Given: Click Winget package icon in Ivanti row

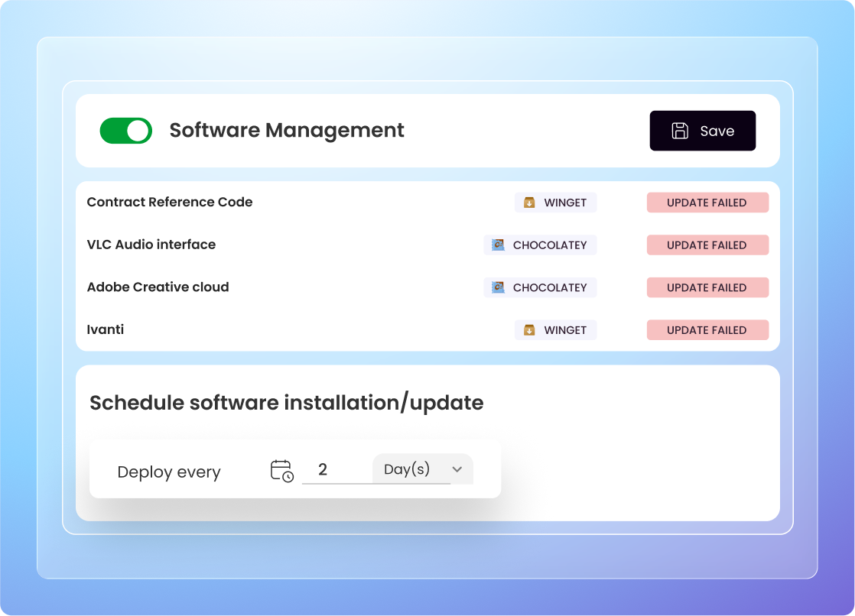Looking at the screenshot, I should (x=529, y=330).
